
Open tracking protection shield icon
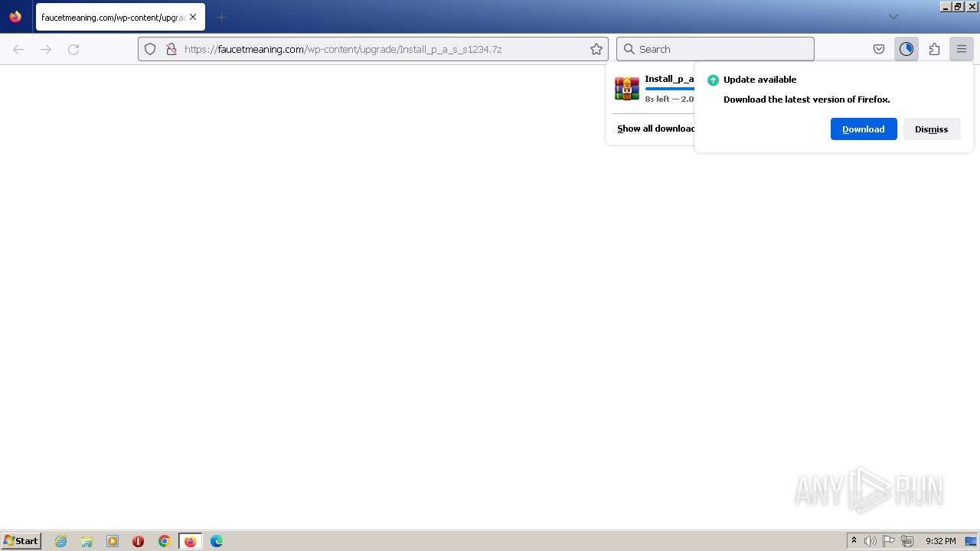(x=150, y=49)
